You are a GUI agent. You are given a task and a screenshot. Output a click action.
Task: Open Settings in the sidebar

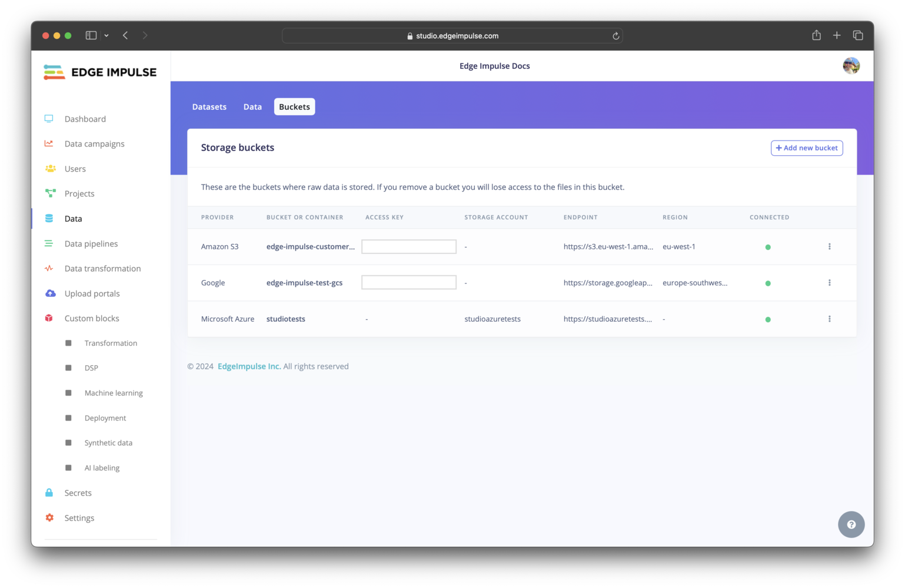click(79, 517)
